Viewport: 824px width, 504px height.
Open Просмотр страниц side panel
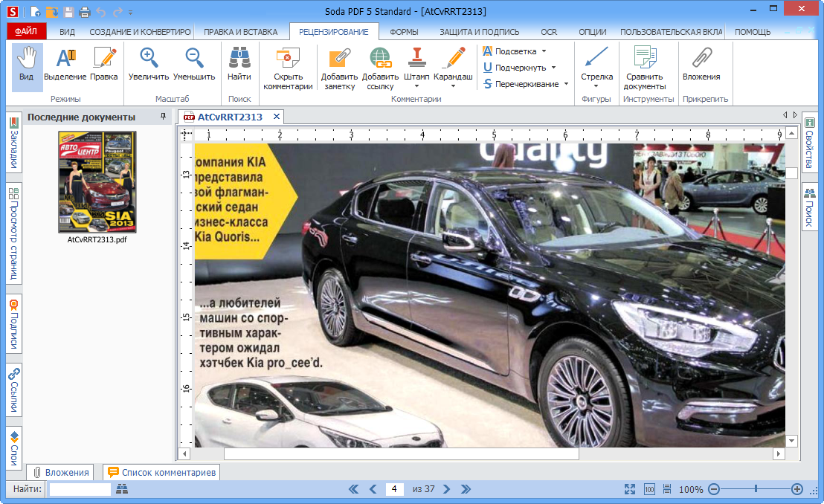click(x=14, y=233)
